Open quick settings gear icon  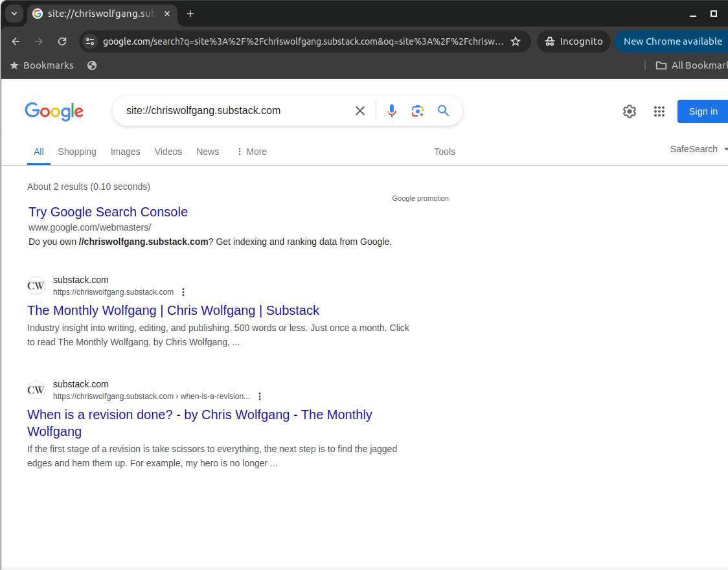[630, 111]
